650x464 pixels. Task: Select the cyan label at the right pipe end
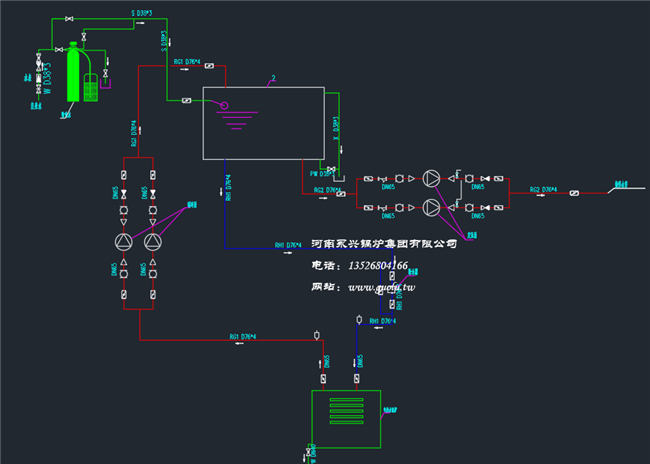[621, 184]
